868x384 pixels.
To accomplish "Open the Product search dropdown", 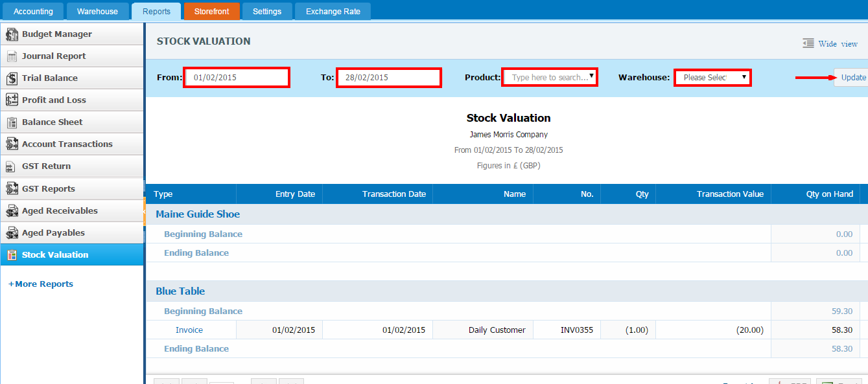I will click(550, 77).
